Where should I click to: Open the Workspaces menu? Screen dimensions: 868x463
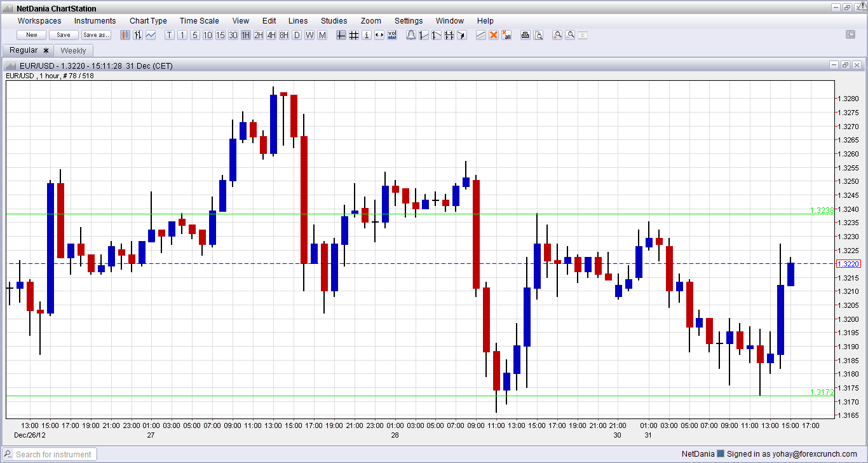click(x=39, y=21)
